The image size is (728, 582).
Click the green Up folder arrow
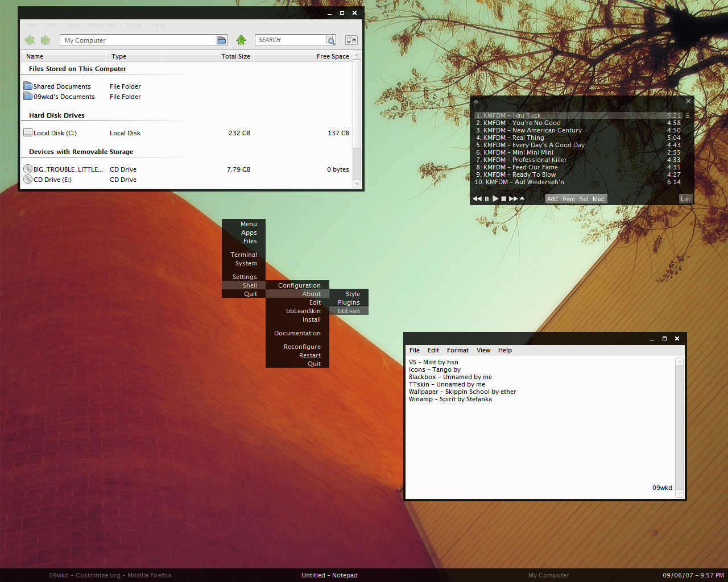click(241, 40)
